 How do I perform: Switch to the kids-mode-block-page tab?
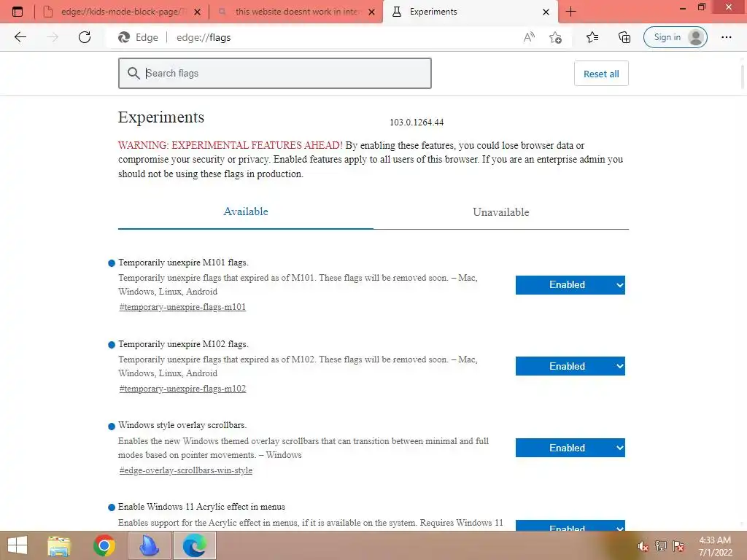[122, 12]
